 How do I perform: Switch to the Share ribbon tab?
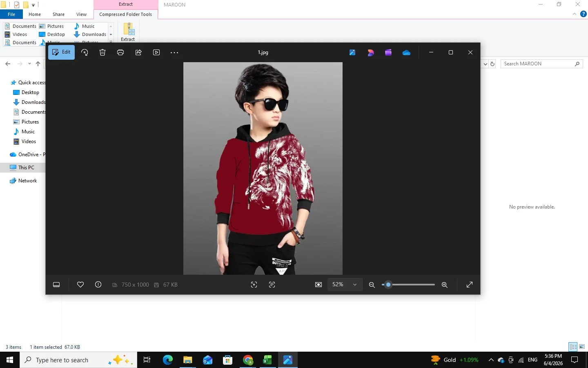click(58, 14)
